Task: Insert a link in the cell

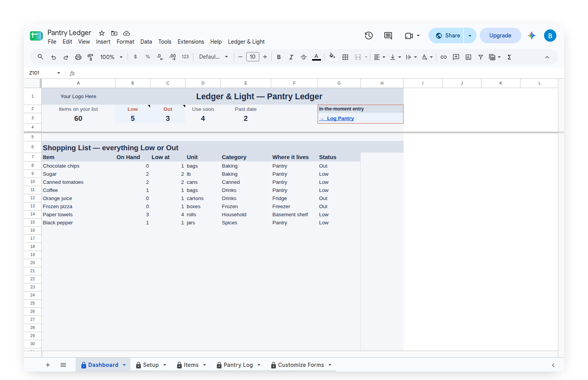Action: (x=444, y=57)
